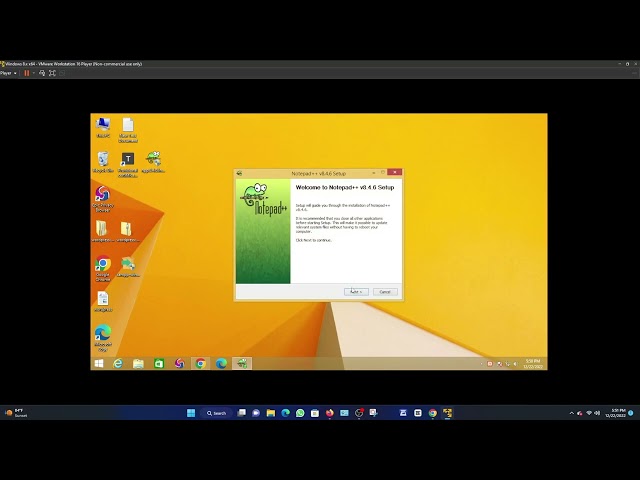Show hidden icons in the host system tray
The image size is (640, 480).
[x=571, y=413]
